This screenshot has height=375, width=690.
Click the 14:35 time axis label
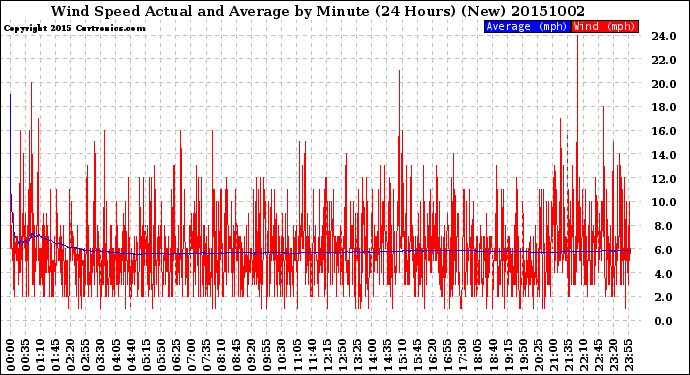tap(387, 355)
